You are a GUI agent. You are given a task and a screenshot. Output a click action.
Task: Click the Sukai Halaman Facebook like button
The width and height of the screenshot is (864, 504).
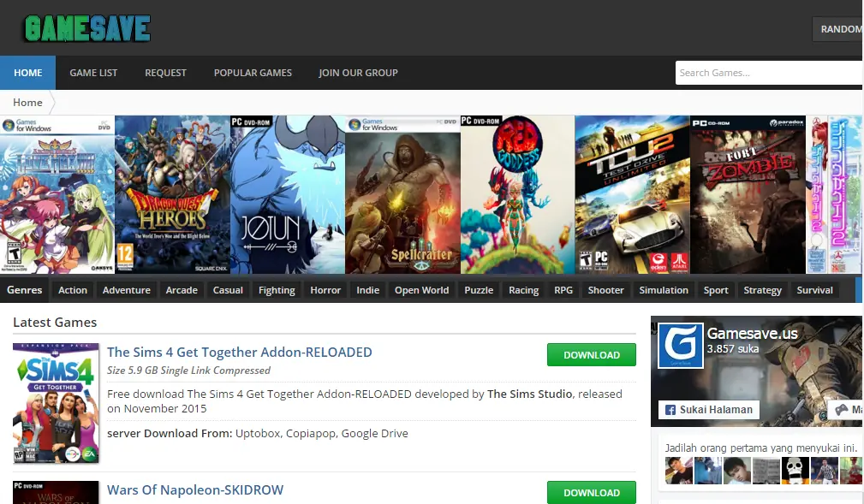click(x=709, y=410)
